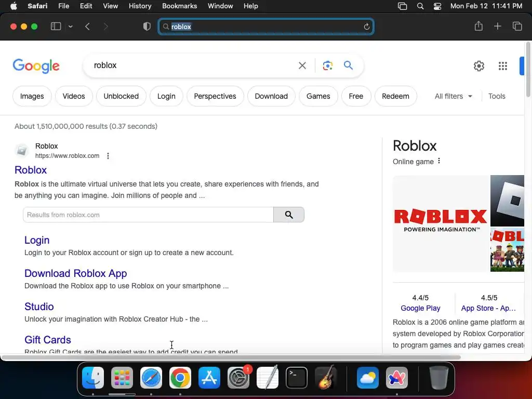Open Google Chrome from the Dock
The width and height of the screenshot is (532, 399).
(x=180, y=378)
